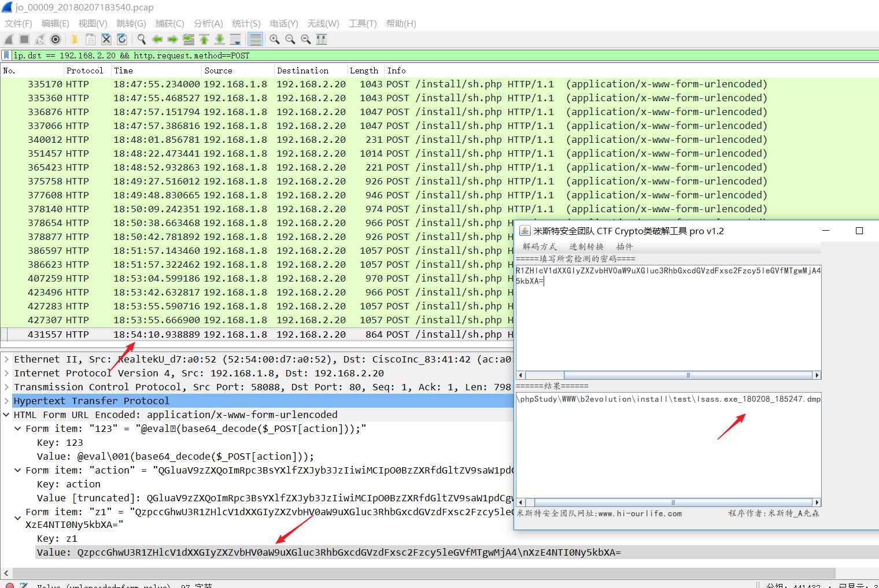The height and width of the screenshot is (588, 879).
Task: Click the start capture shark fin icon
Action: (x=9, y=39)
